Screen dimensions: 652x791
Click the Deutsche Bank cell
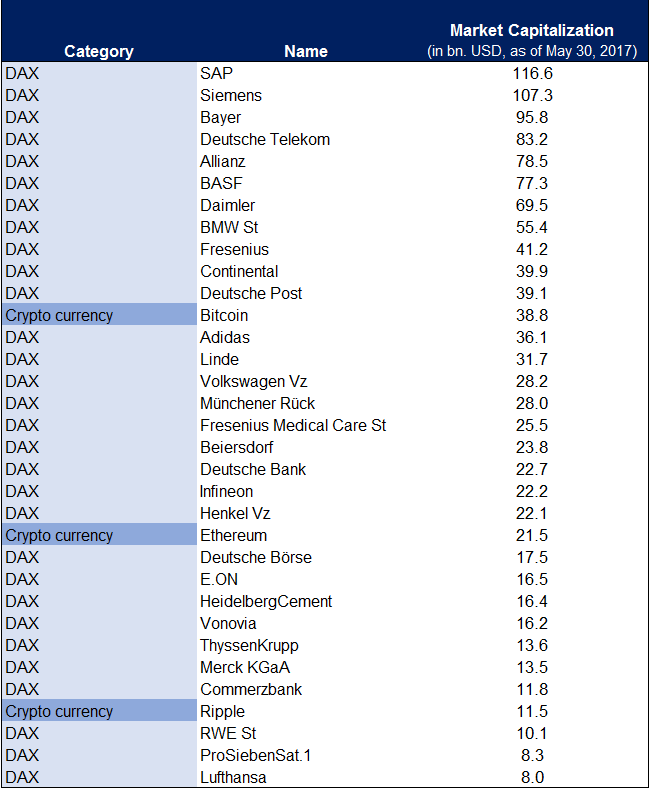point(253,470)
